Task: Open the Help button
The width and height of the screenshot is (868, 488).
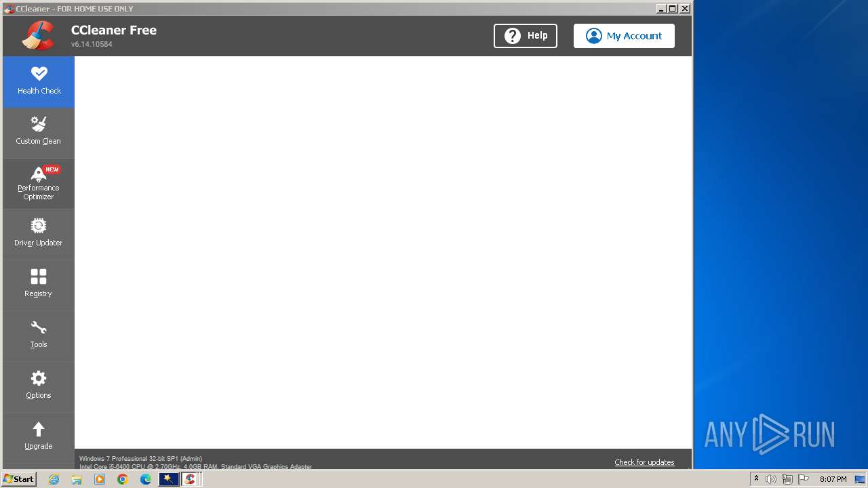Action: tap(526, 36)
